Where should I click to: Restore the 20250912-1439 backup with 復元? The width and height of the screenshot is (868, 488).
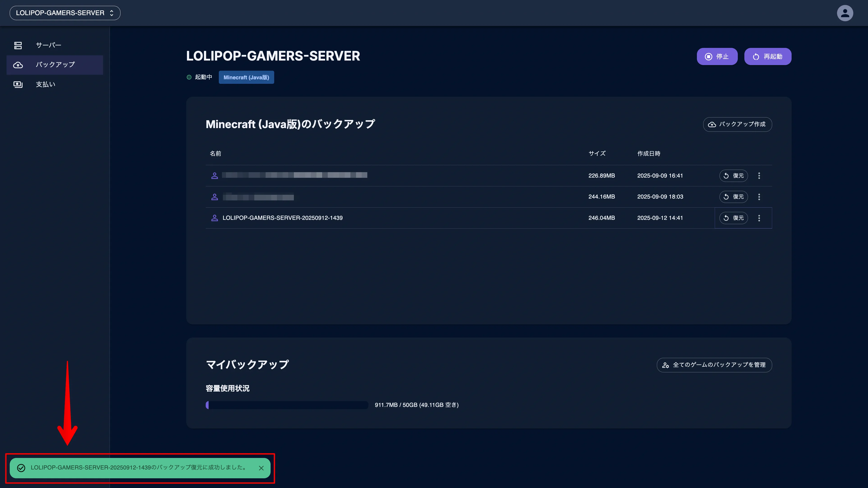[x=733, y=218]
